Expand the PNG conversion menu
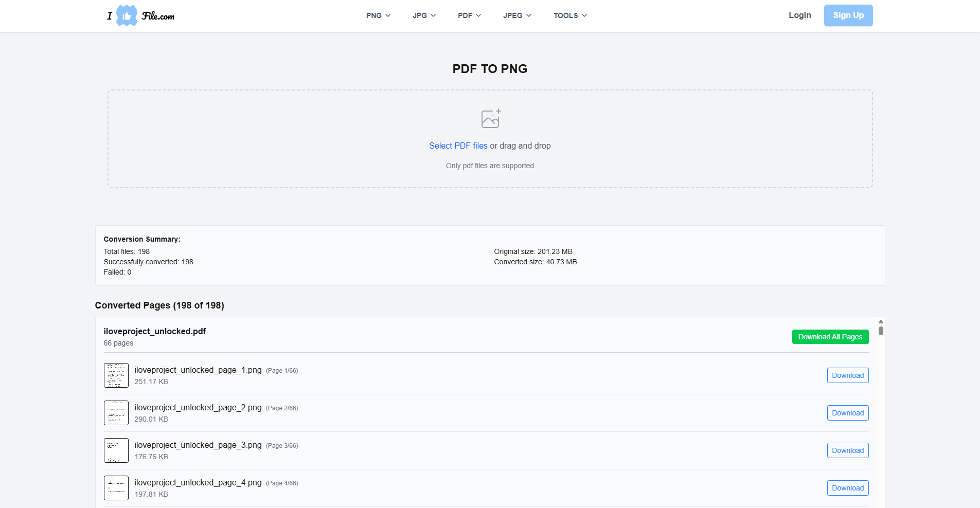Viewport: 980px width, 508px height. point(378,15)
